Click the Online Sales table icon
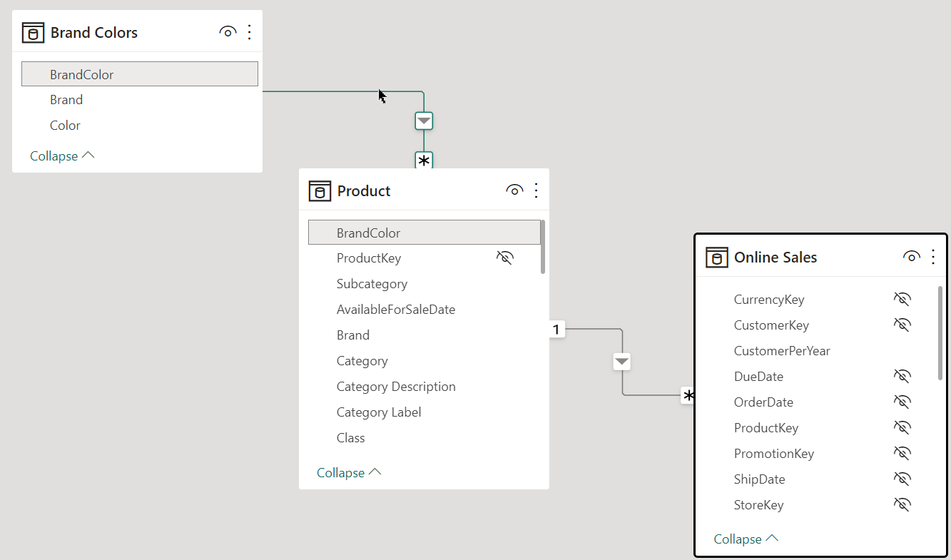The height and width of the screenshot is (560, 951). point(717,258)
